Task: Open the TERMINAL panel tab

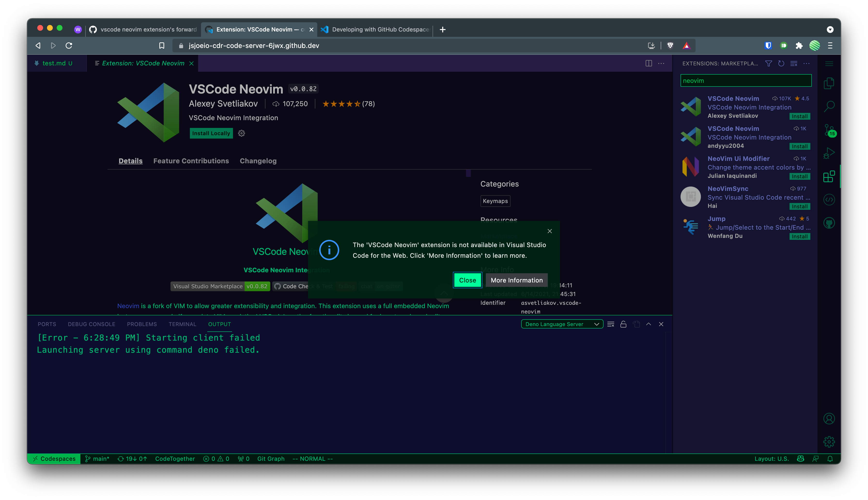Action: coord(183,324)
